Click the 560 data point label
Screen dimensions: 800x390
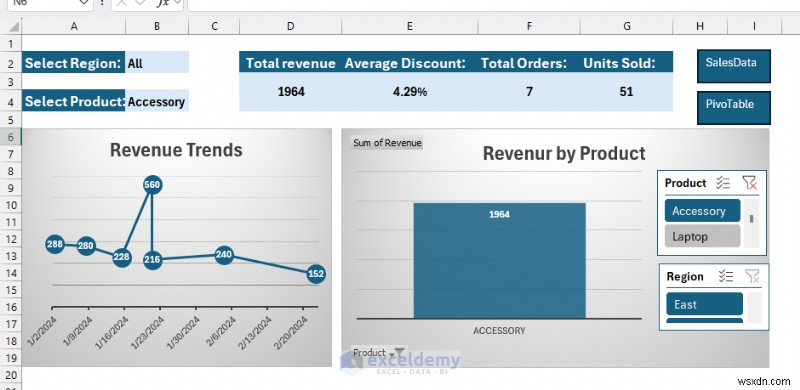pos(152,185)
